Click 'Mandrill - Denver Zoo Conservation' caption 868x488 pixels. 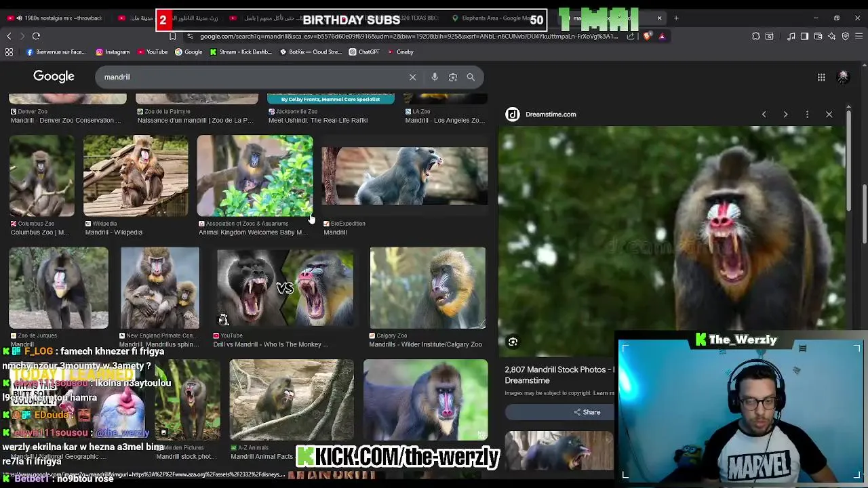pyautogui.click(x=66, y=121)
